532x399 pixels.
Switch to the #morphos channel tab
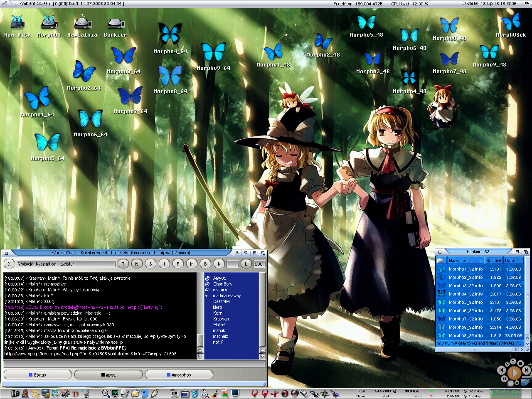click(179, 375)
